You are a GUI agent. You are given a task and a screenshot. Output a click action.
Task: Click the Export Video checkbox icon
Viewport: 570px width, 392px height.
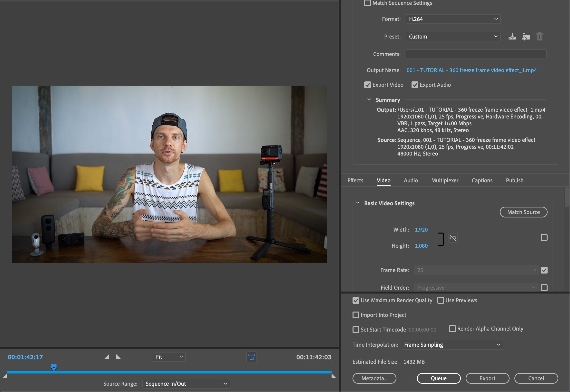pos(367,84)
